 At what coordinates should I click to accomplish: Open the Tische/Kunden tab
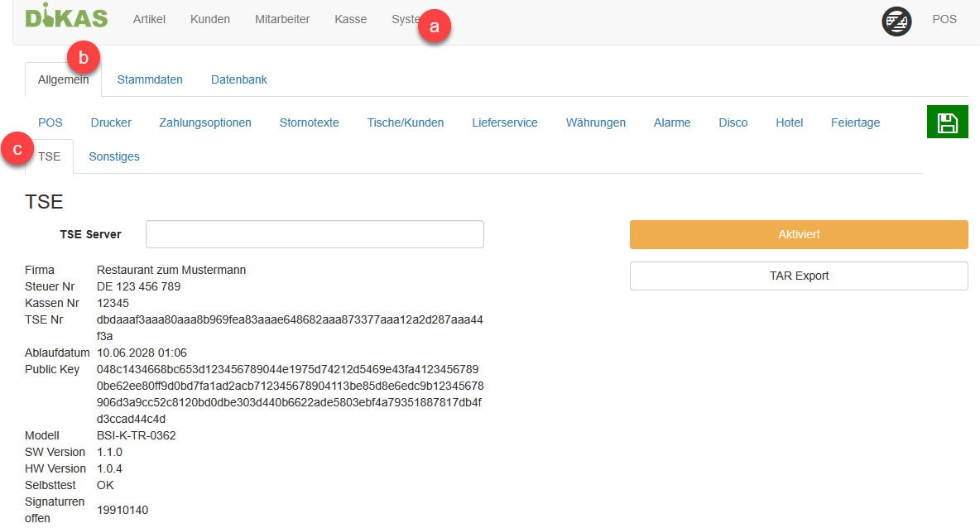pos(405,122)
